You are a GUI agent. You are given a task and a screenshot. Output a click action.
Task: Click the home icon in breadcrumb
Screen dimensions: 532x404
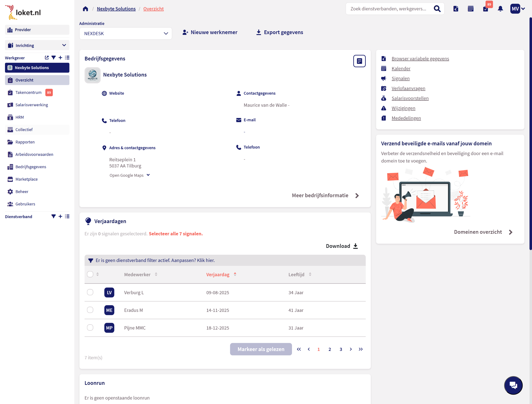pyautogui.click(x=85, y=9)
